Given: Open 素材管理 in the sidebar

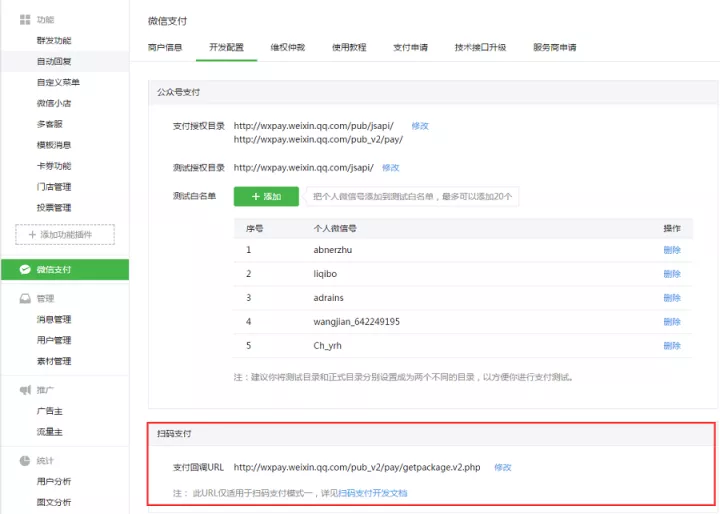Looking at the screenshot, I should 54,361.
